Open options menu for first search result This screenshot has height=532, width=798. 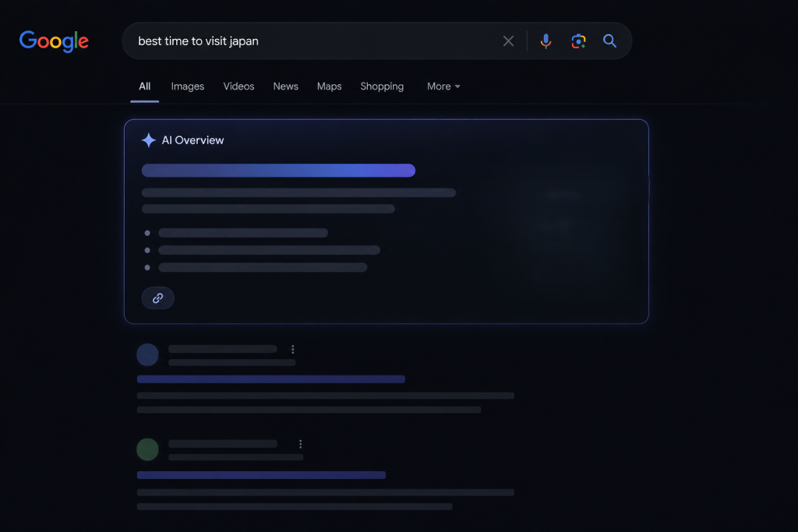(x=293, y=350)
